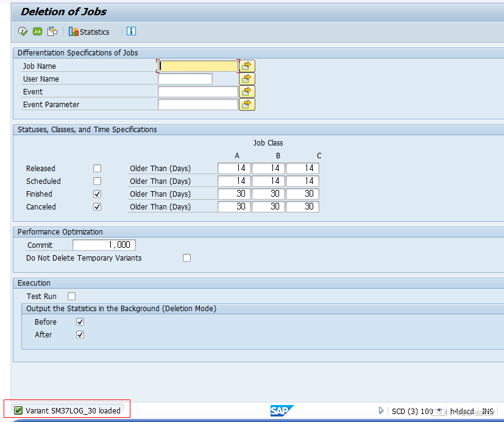Screen dimensions: 504x422
Task: Execute the job deletion program
Action: click(23, 31)
